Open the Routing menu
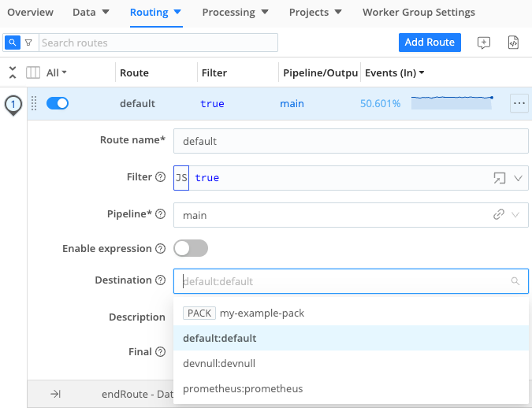532x408 pixels. point(156,13)
